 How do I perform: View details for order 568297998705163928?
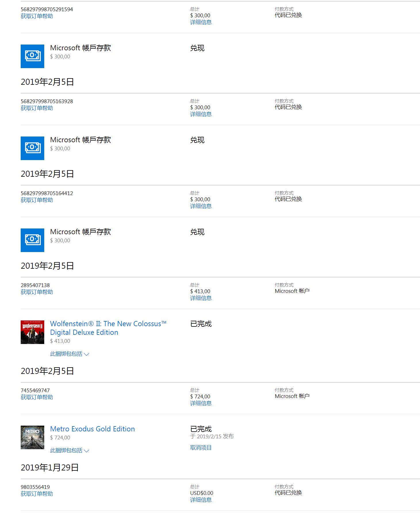[x=201, y=114]
